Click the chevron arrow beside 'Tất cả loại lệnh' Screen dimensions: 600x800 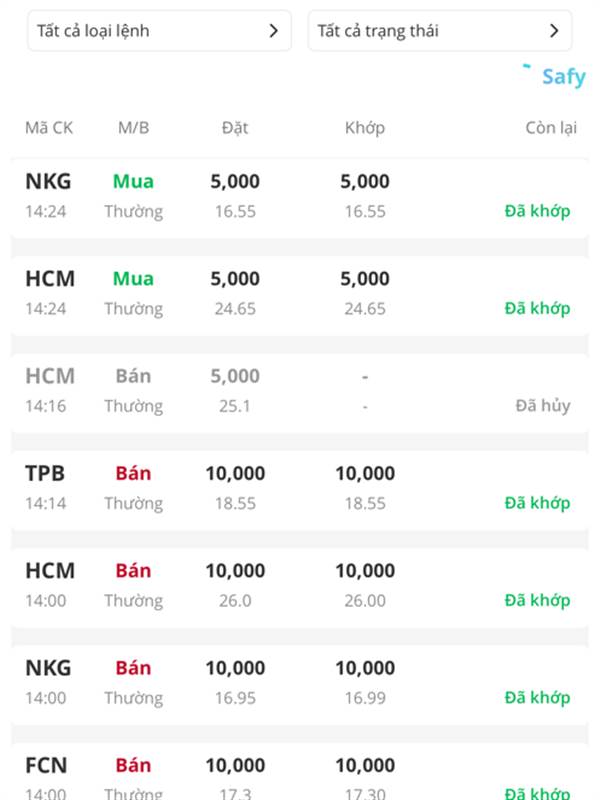(273, 31)
